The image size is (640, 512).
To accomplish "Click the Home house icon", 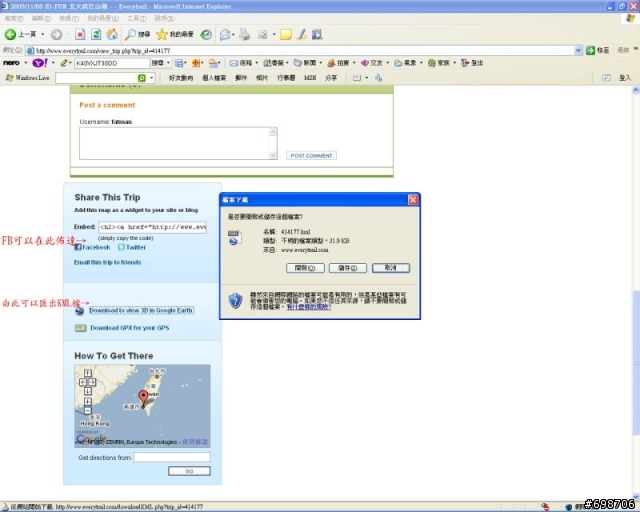I will (x=112, y=35).
